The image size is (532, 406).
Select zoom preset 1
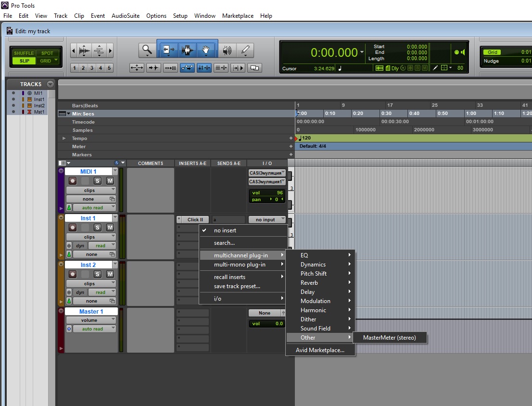coord(74,68)
